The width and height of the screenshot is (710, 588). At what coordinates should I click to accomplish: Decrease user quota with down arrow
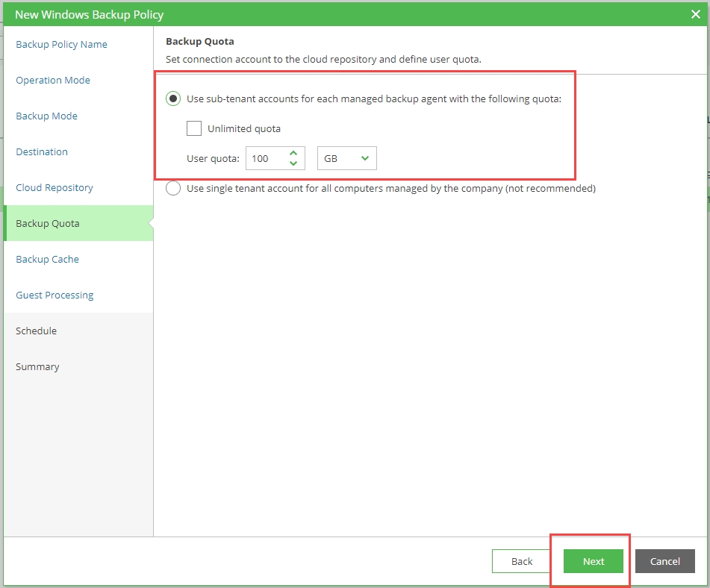293,163
